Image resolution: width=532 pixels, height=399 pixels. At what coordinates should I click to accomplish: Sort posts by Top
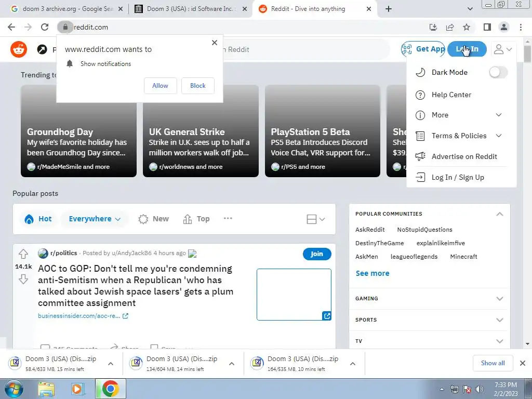tap(196, 219)
